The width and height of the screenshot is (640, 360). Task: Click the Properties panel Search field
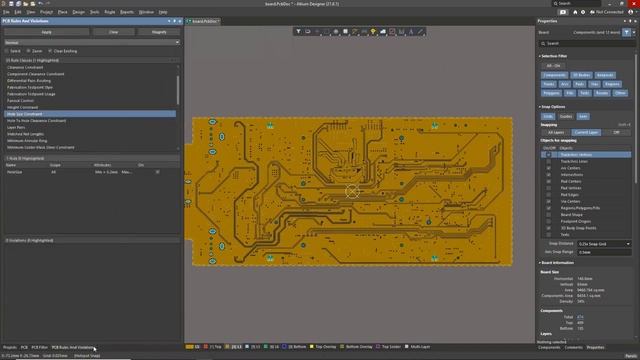tap(587, 43)
